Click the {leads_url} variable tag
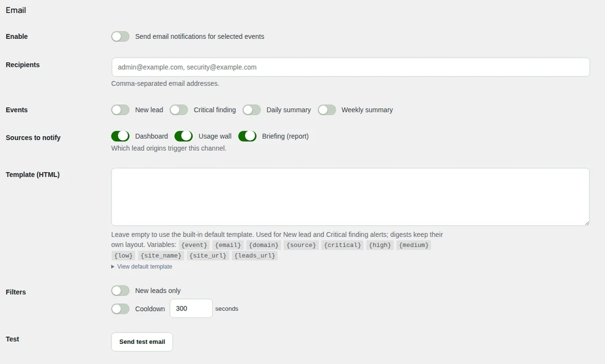The height and width of the screenshot is (364, 605). 255,256
